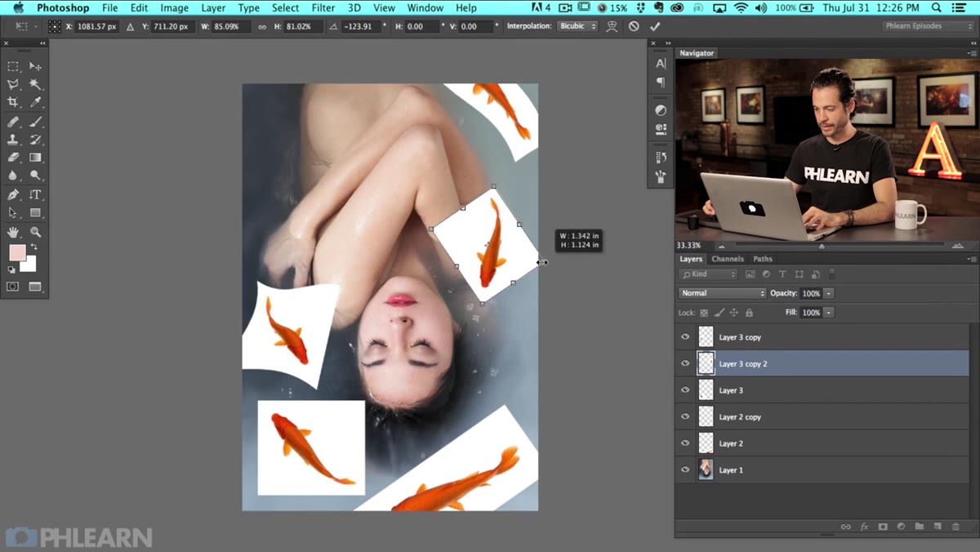This screenshot has width=980, height=552.
Task: Hide Layer 2 copy visibility eye
Action: pos(685,416)
